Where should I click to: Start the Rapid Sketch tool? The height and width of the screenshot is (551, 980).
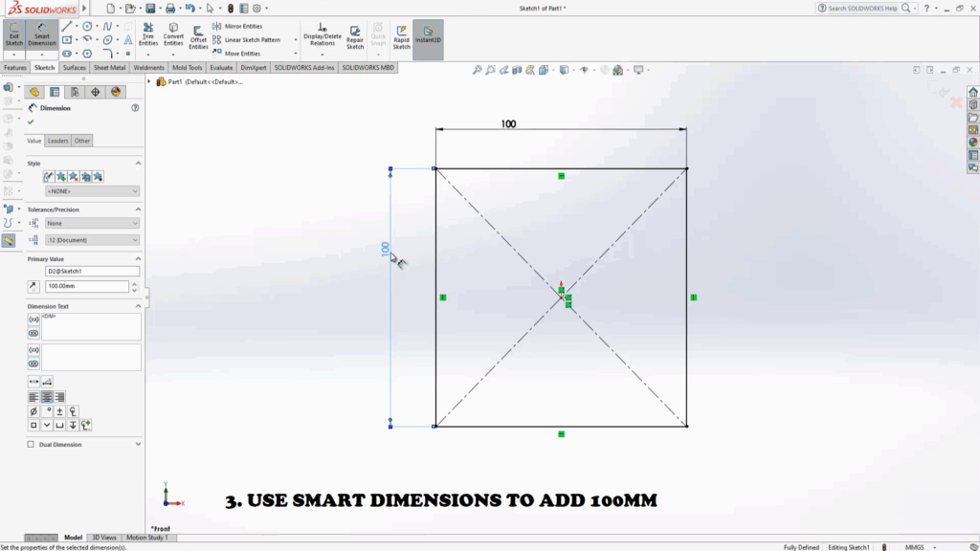coord(401,36)
